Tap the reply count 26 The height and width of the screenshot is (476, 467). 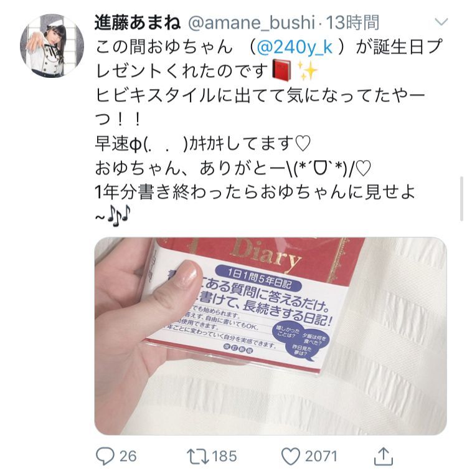[x=128, y=456]
